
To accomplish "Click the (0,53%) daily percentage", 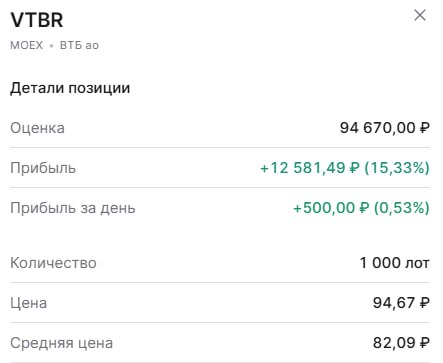I will coord(401,208).
